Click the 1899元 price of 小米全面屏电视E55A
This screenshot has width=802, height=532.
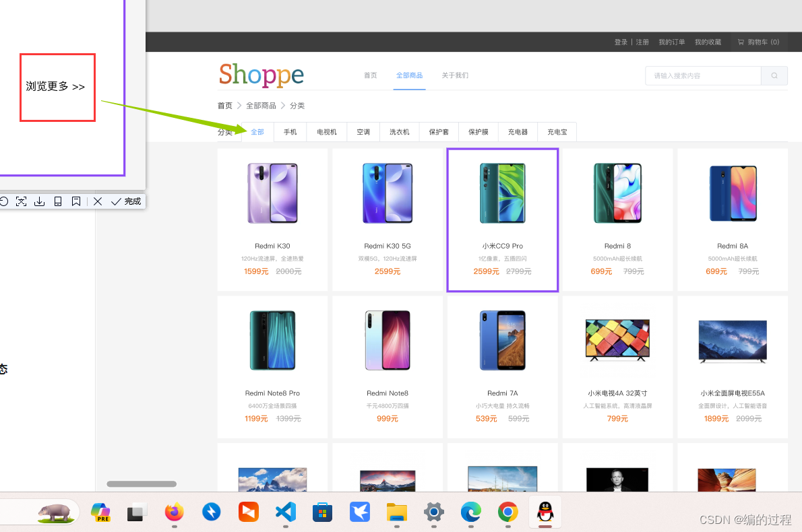(x=716, y=419)
